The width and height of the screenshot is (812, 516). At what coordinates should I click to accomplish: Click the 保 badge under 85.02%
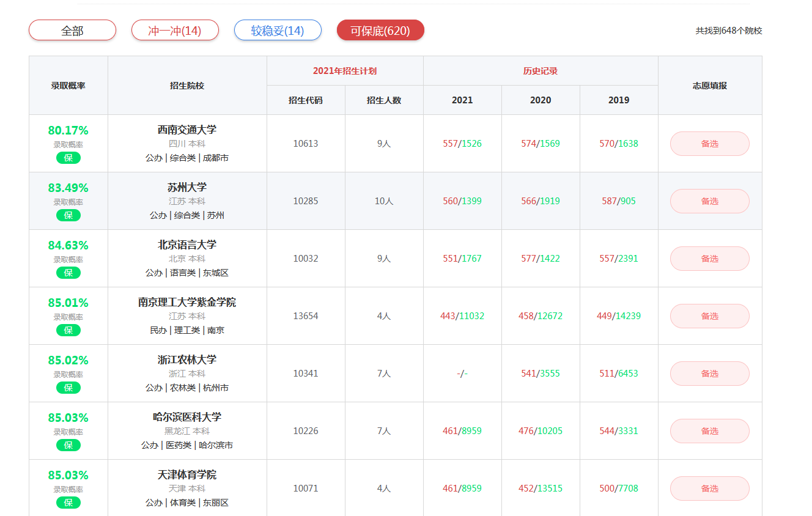pos(68,388)
